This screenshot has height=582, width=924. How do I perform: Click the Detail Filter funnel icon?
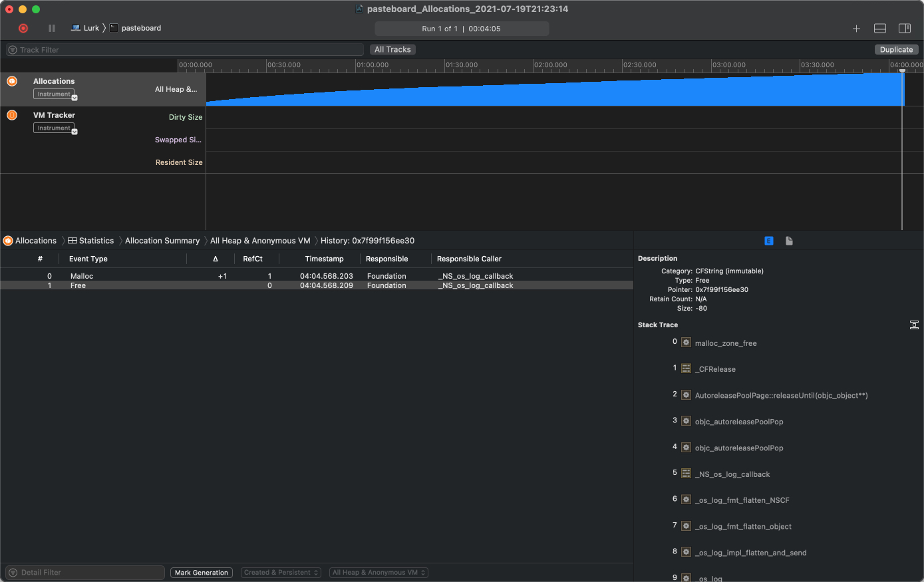tap(13, 573)
